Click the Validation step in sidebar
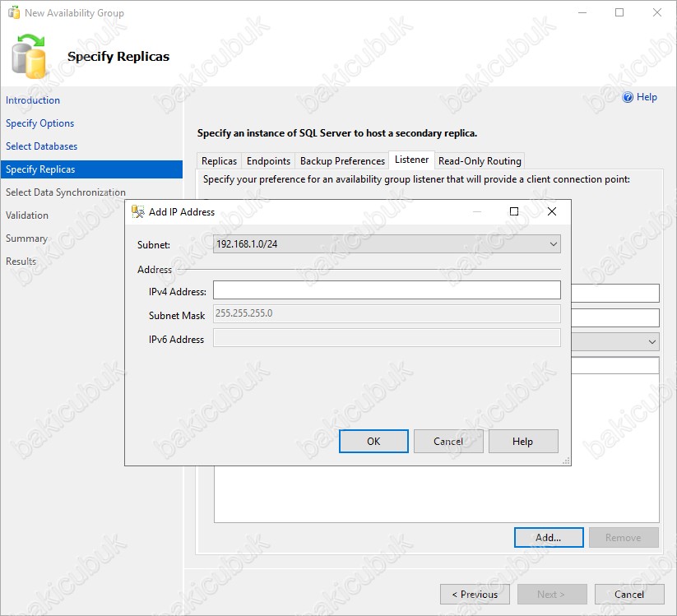The height and width of the screenshot is (616, 677). 27,215
